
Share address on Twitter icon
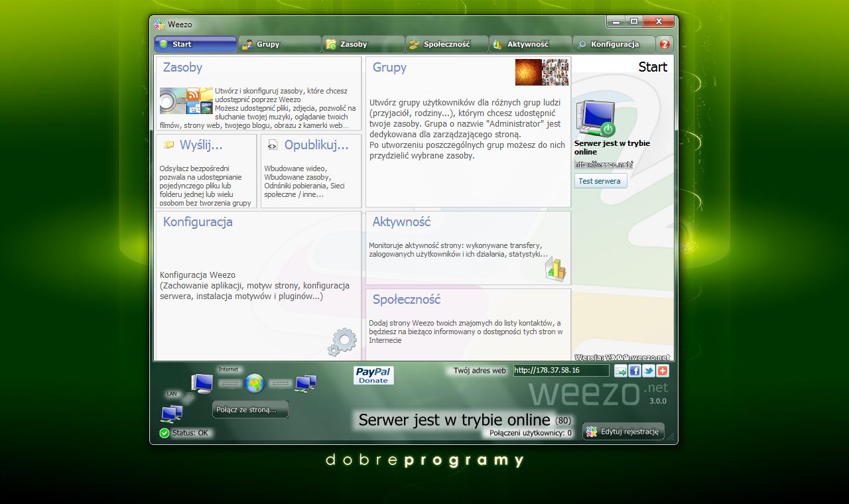click(648, 371)
